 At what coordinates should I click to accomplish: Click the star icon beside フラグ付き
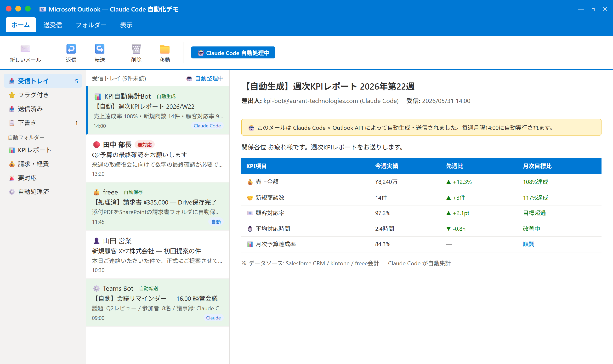click(12, 95)
